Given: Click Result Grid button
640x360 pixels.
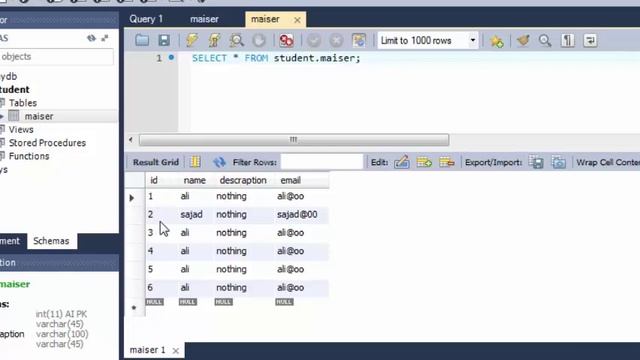Looking at the screenshot, I should pyautogui.click(x=156, y=162).
